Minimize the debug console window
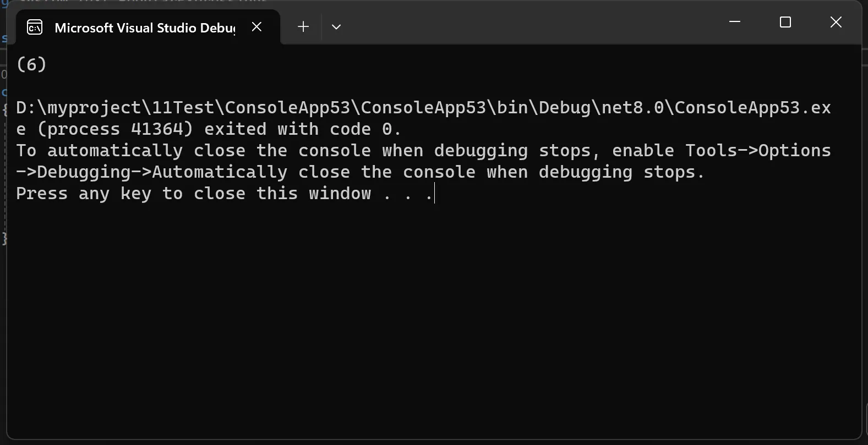Viewport: 868px width, 445px height. click(x=735, y=22)
